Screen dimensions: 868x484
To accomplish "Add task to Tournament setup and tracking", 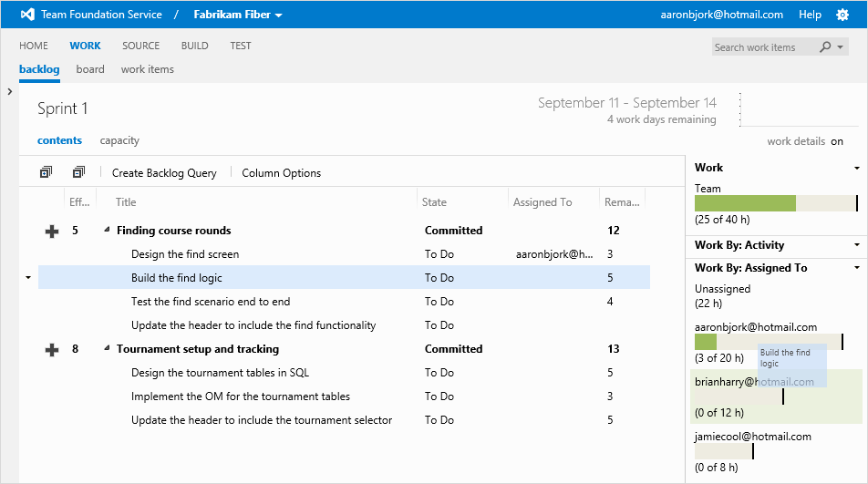I will click(x=51, y=350).
